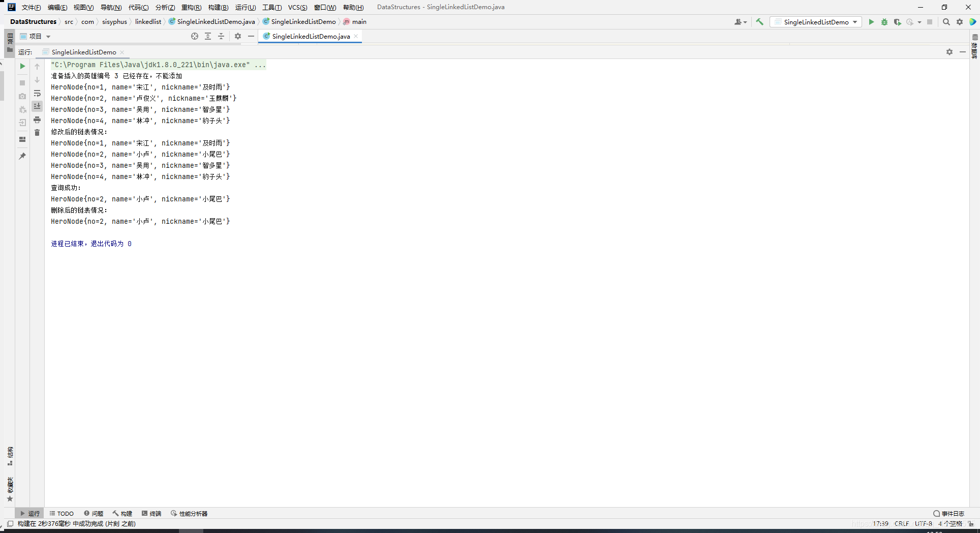Click the exit/import icon in run sidebar
Image resolution: width=980 pixels, height=533 pixels.
(x=22, y=123)
